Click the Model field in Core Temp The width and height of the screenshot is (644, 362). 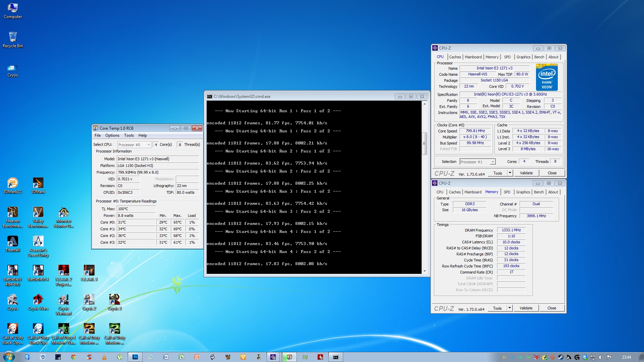(x=158, y=159)
